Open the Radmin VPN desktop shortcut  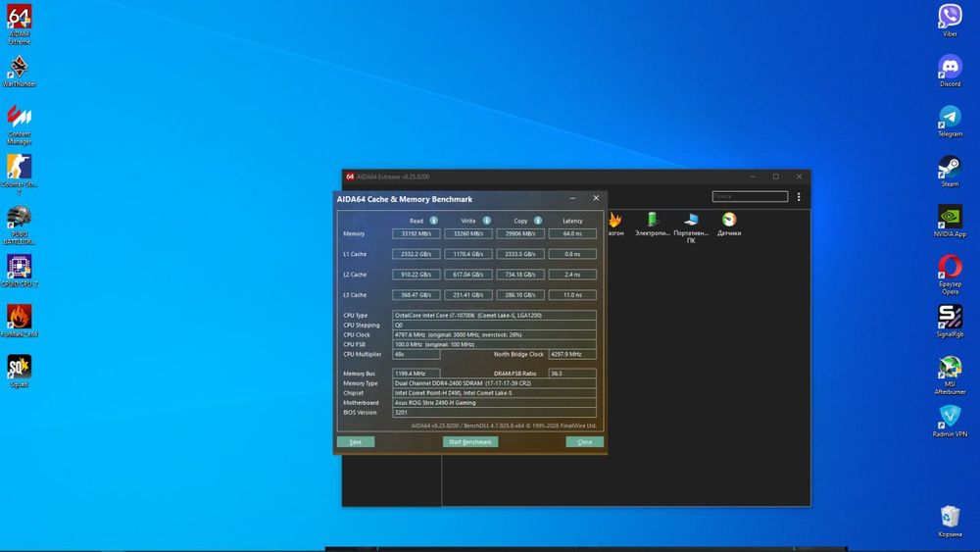pyautogui.click(x=950, y=421)
